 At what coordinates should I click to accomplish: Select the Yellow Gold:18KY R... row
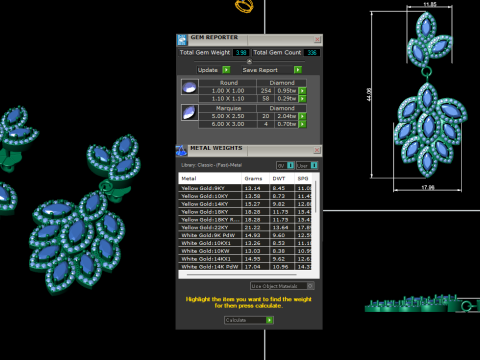[x=245, y=220]
